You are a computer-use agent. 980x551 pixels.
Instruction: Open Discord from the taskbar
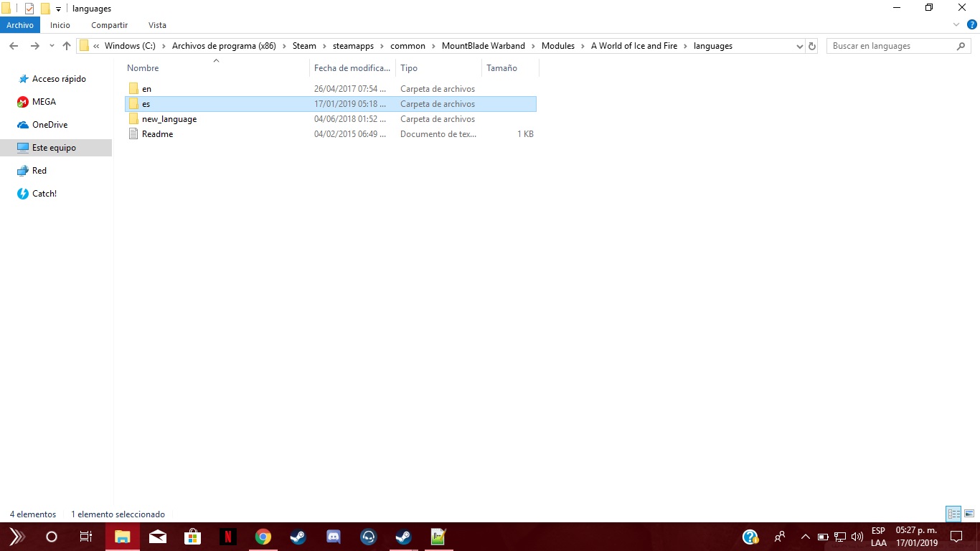pos(333,537)
